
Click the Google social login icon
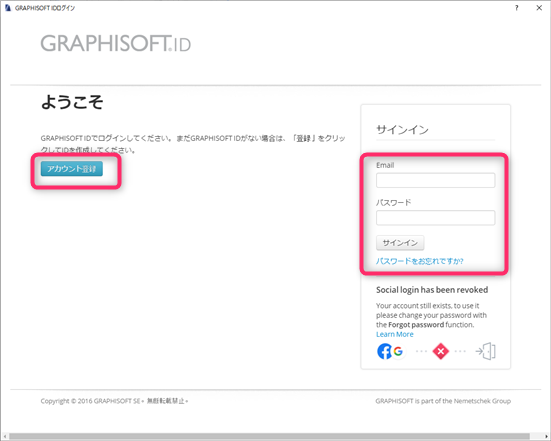coord(398,351)
